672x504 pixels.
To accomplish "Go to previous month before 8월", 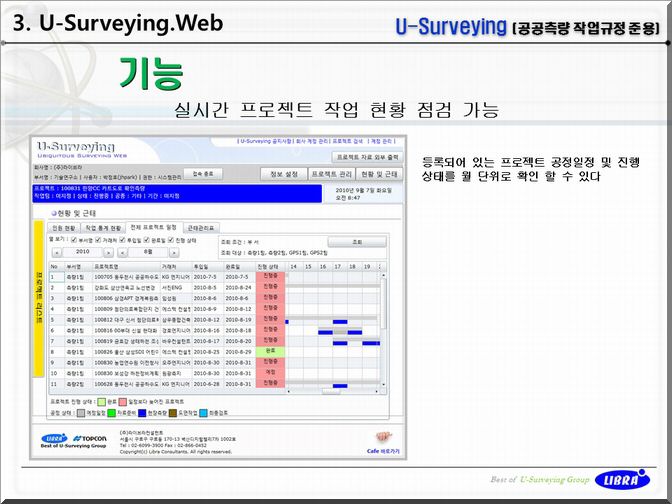I will pyautogui.click(x=123, y=252).
